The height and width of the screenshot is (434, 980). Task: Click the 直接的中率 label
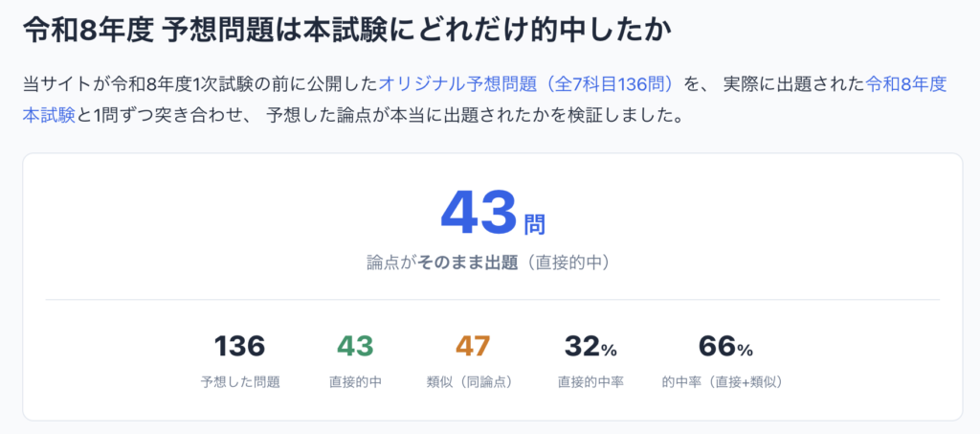coord(590,382)
